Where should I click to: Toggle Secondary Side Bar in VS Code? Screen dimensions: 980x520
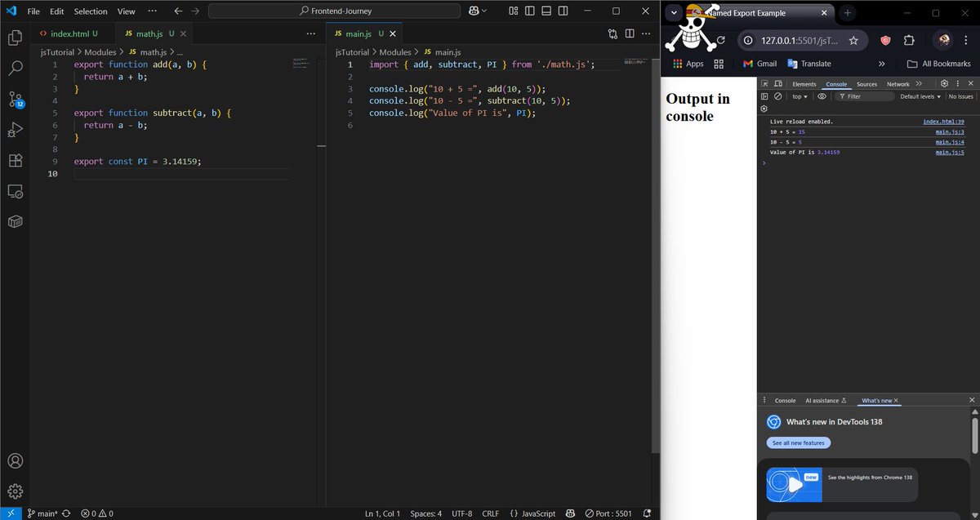tap(563, 11)
